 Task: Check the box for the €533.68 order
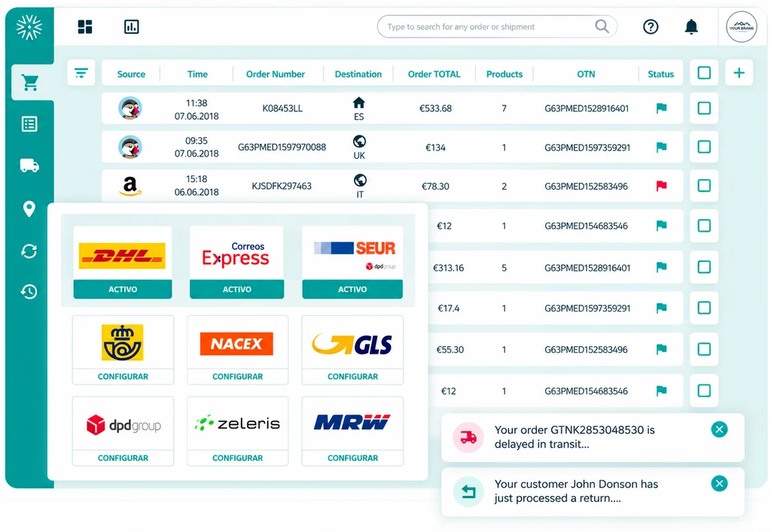(704, 108)
